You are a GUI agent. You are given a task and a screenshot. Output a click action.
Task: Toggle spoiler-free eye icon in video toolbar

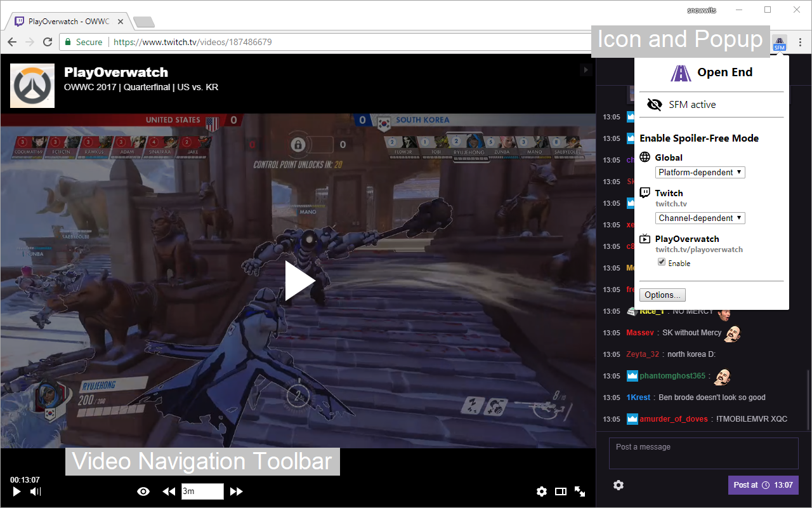click(x=143, y=491)
